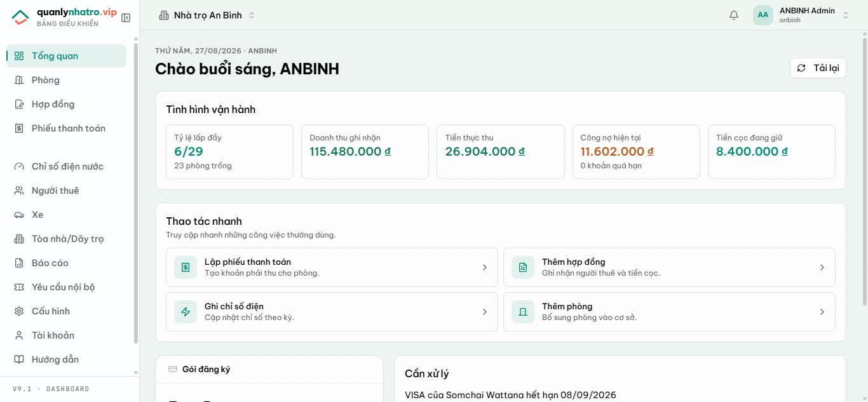Click the Tải lại button label
The image size is (868, 402).
826,68
